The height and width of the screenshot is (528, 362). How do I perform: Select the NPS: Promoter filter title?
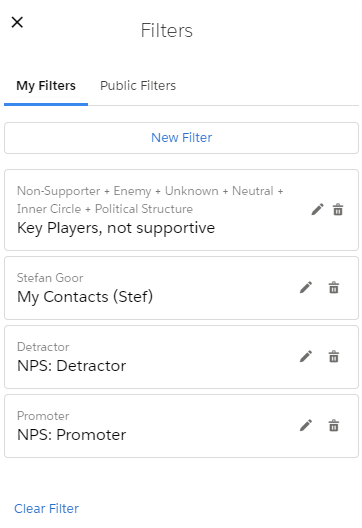pos(72,435)
